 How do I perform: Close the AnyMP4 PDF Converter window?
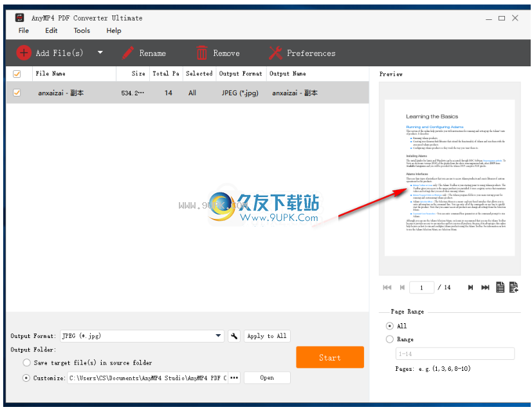tap(515, 17)
